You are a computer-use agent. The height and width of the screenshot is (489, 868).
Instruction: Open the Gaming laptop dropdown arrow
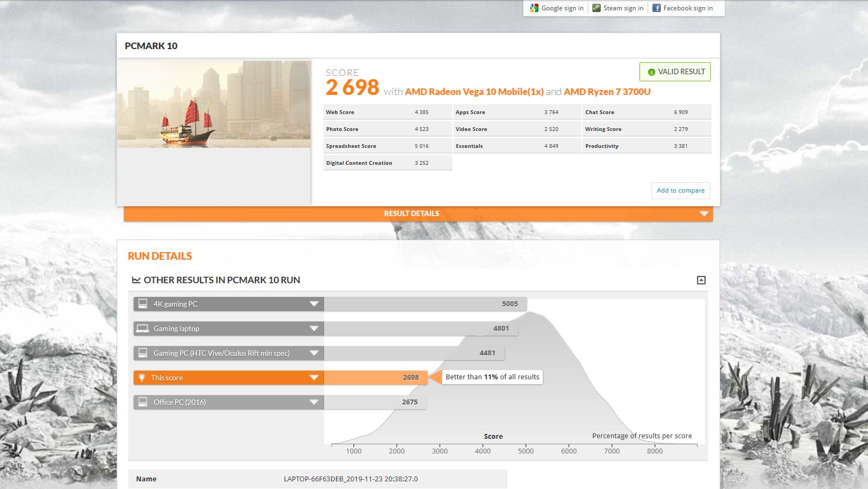coord(314,329)
